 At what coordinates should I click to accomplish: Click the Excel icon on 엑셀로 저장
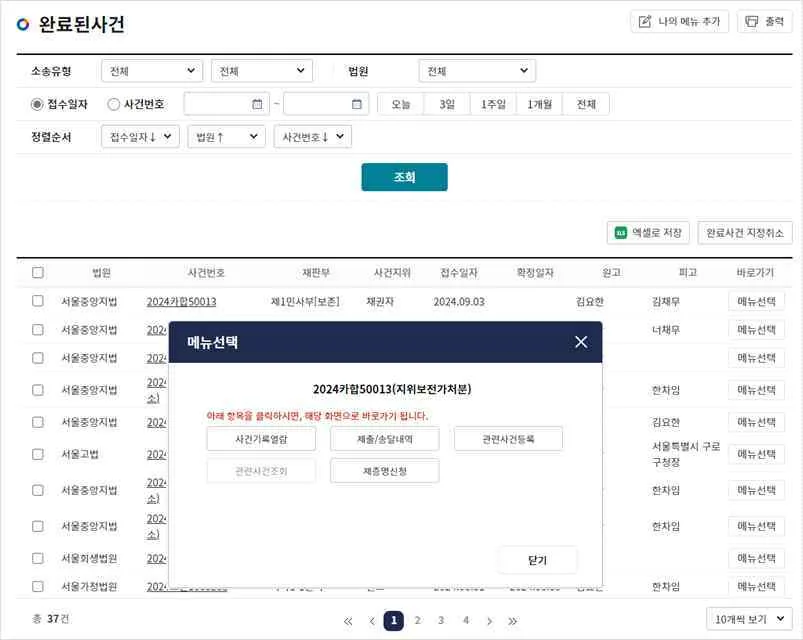point(620,233)
